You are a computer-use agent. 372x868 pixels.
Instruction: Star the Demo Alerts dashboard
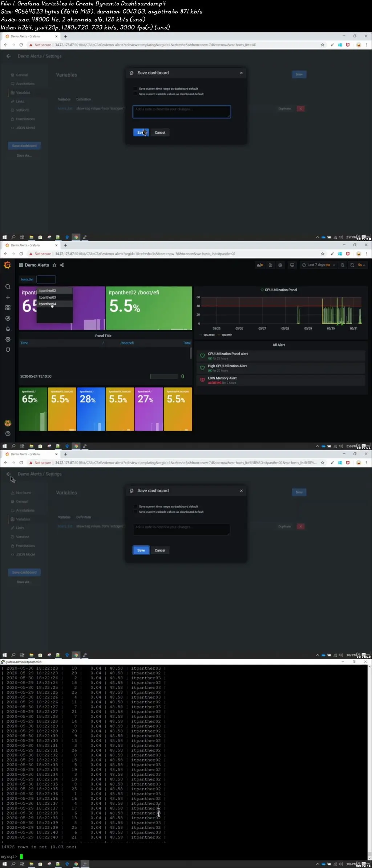[x=54, y=265]
